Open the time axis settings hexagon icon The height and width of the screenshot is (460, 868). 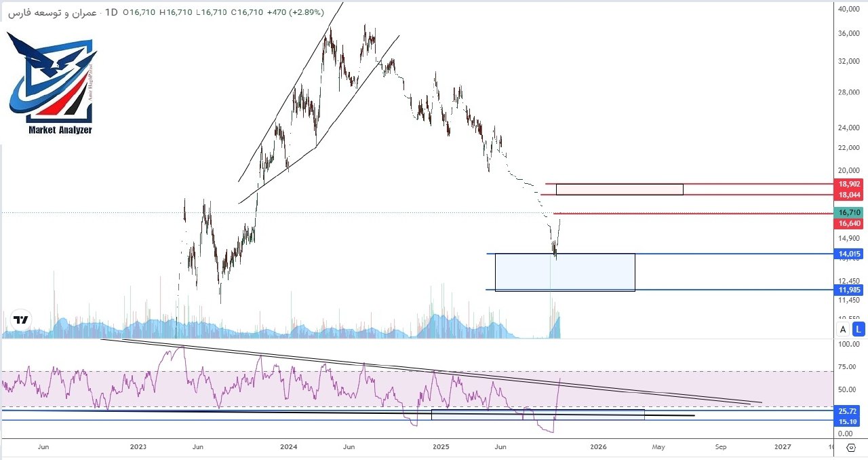click(x=851, y=447)
